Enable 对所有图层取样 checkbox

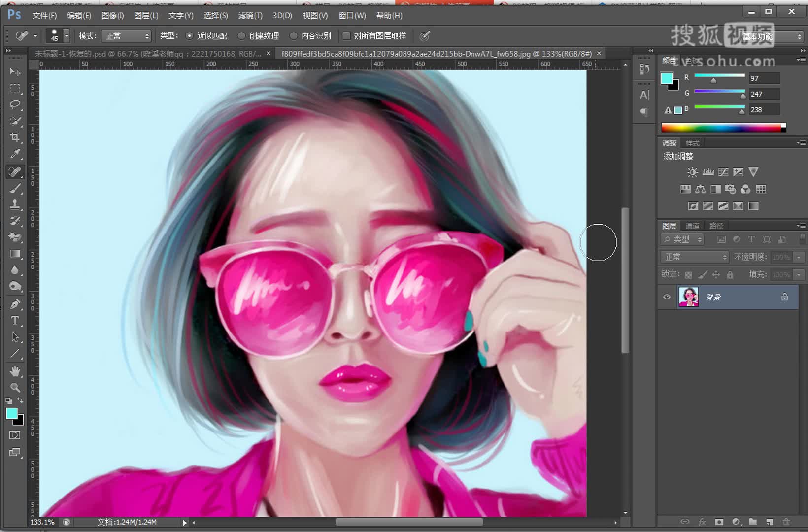click(x=346, y=36)
